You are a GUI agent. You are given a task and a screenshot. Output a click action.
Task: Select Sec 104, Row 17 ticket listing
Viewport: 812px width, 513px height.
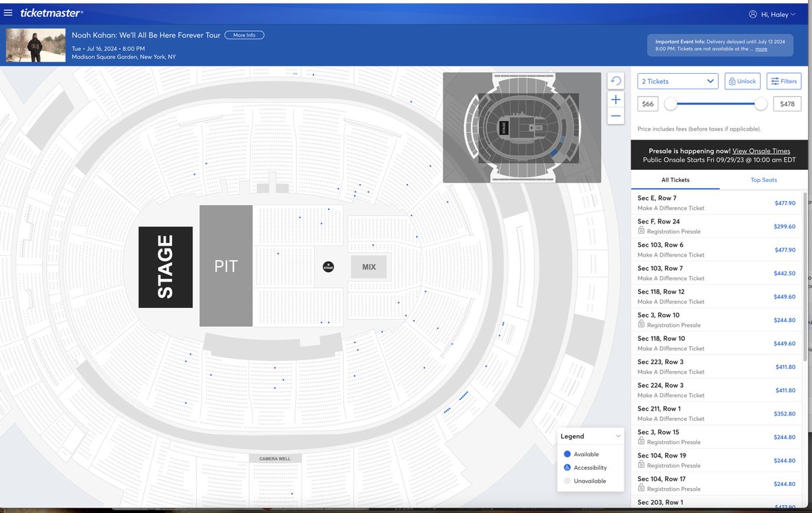717,483
